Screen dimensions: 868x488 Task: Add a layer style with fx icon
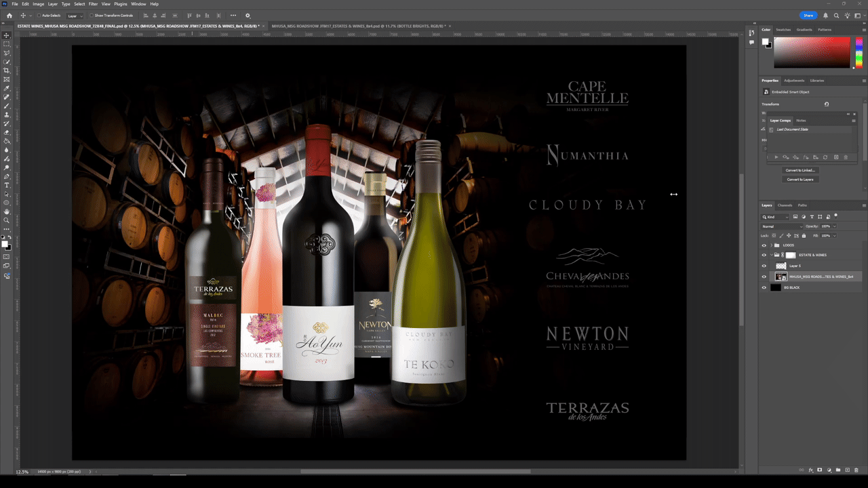pos(811,470)
